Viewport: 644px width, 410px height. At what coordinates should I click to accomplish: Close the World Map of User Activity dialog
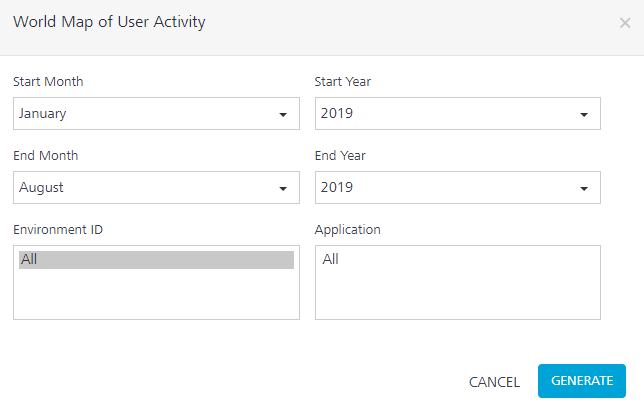click(624, 23)
